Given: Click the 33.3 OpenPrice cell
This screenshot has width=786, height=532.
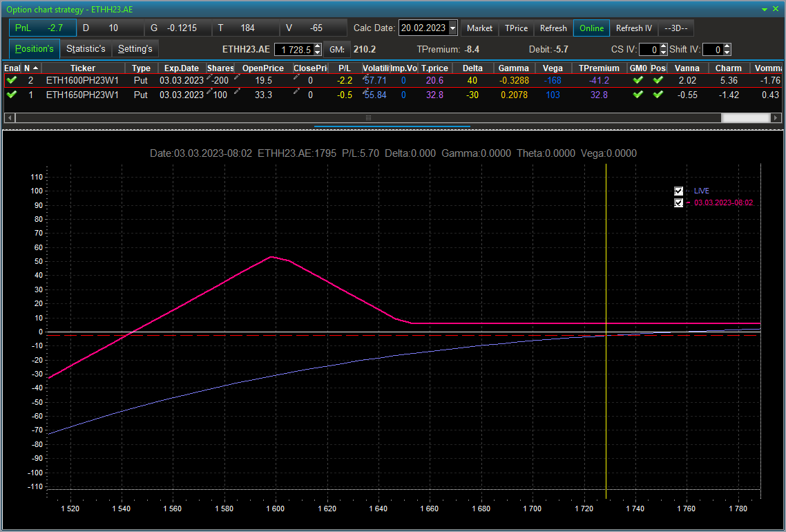Looking at the screenshot, I should coord(263,94).
